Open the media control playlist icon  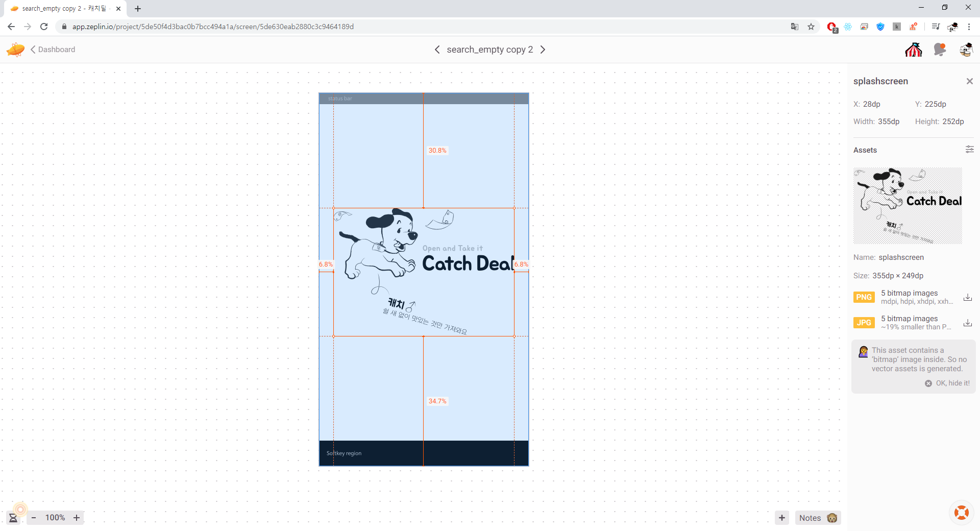tap(936, 27)
